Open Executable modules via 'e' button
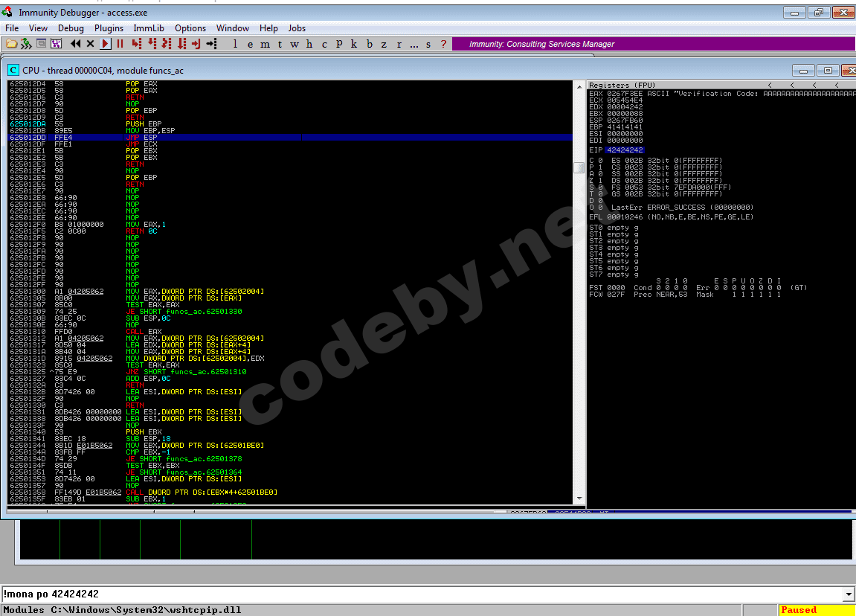The height and width of the screenshot is (616, 856). coord(250,44)
